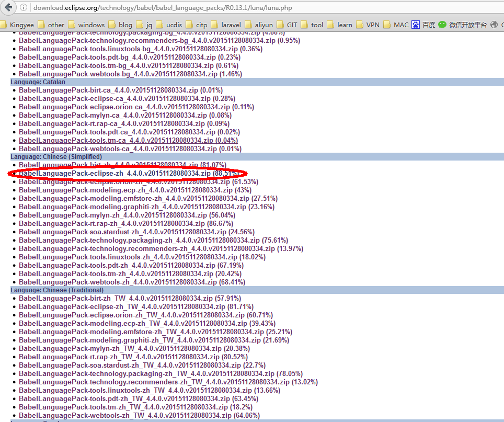Download soa.stardust-zh_TW pack (22.7%)

click(x=142, y=365)
